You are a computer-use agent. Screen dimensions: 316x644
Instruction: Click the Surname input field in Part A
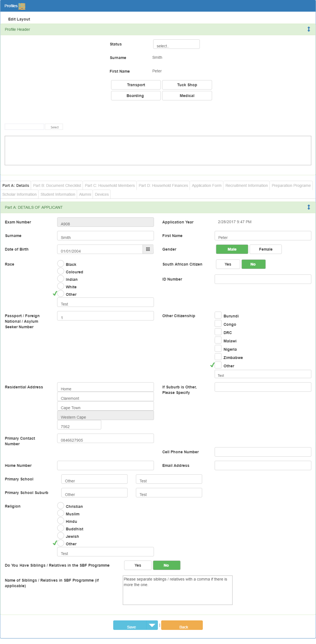[x=106, y=236]
